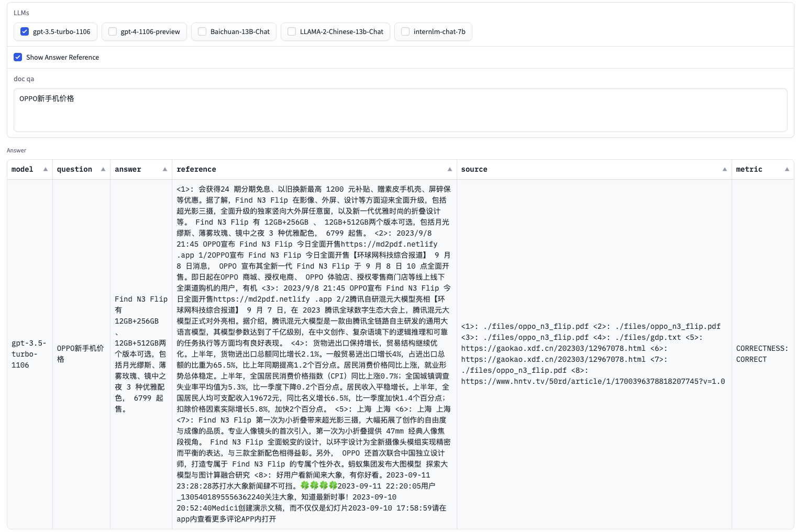The width and height of the screenshot is (796, 532).
Task: Select the long reference text cell
Action: coord(314,354)
